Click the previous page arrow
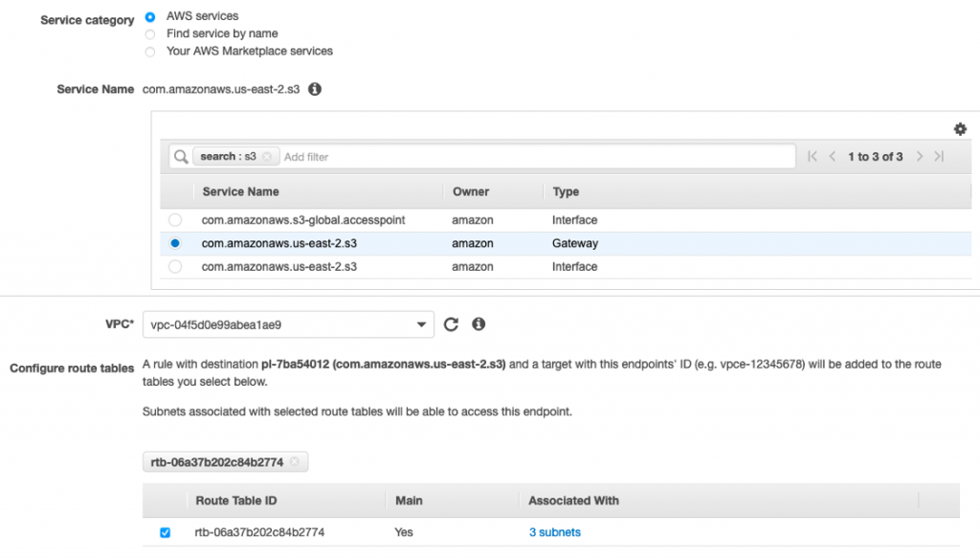Viewport: 980px width, 558px height. 833,156
